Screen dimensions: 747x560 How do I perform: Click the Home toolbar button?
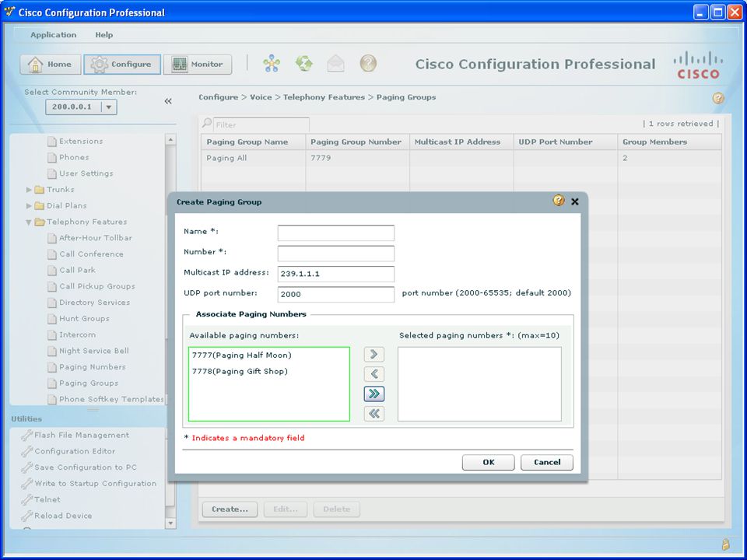(x=51, y=65)
